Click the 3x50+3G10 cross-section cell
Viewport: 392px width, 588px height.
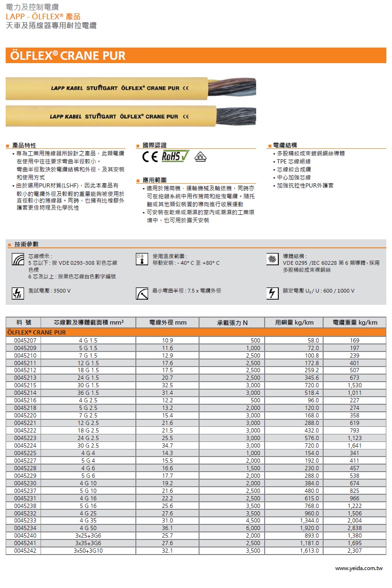pos(88,551)
